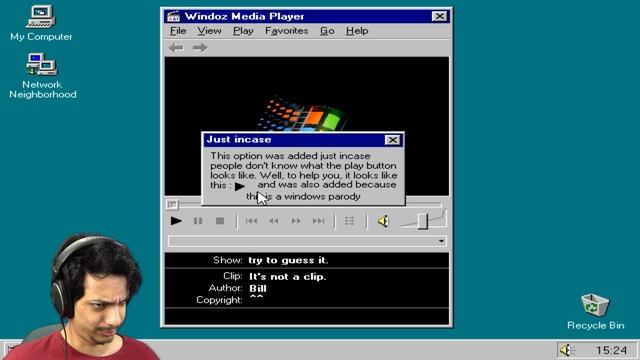
Task: Open the Play menu
Action: (243, 31)
